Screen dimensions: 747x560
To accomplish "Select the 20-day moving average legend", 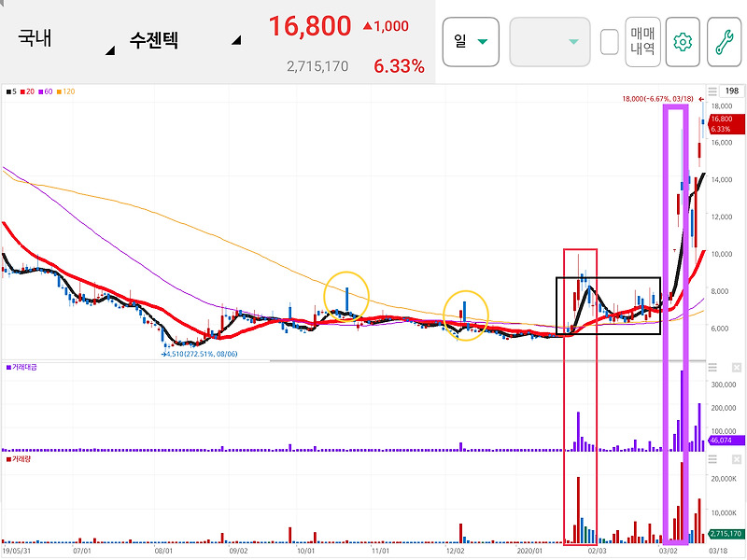I will [27, 91].
